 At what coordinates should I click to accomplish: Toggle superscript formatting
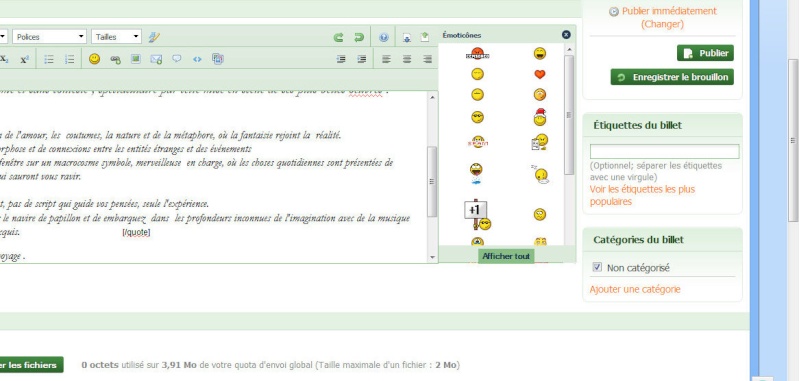(x=24, y=59)
